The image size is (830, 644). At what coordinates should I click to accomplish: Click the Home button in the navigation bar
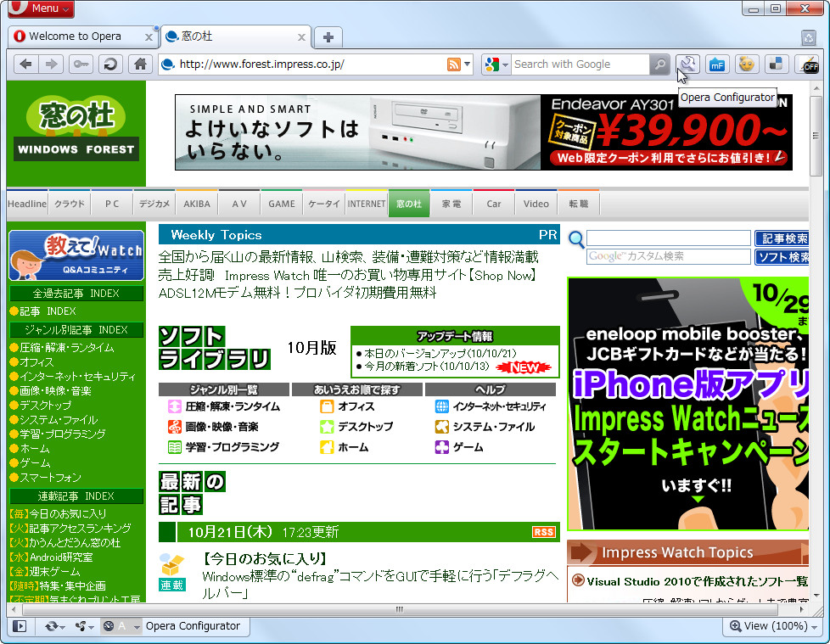click(x=140, y=64)
